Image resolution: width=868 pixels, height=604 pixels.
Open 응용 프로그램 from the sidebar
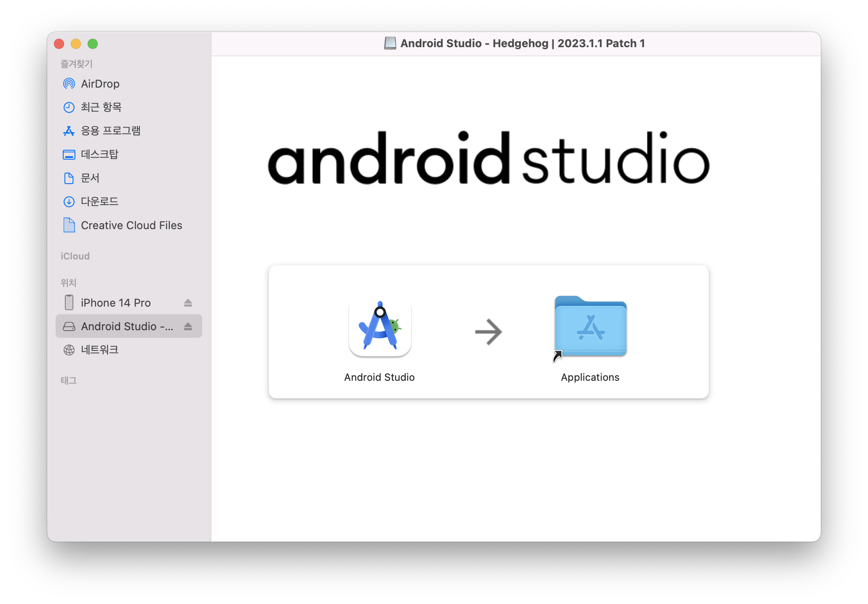tap(110, 131)
